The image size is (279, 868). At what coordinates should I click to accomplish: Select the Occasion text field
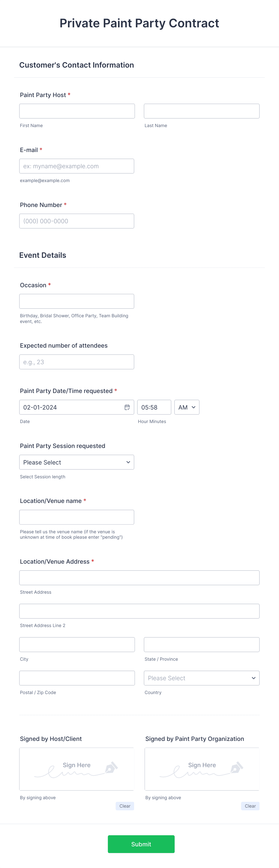tap(77, 301)
